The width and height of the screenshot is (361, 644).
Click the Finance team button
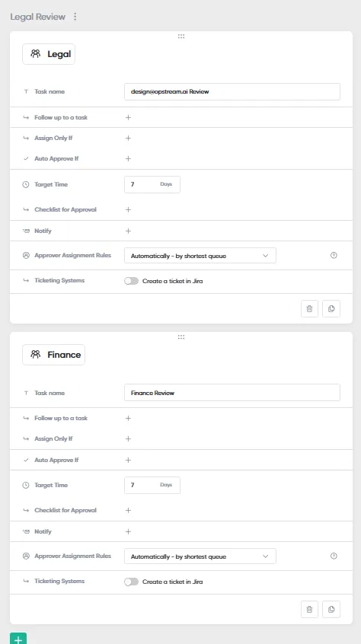(54, 355)
